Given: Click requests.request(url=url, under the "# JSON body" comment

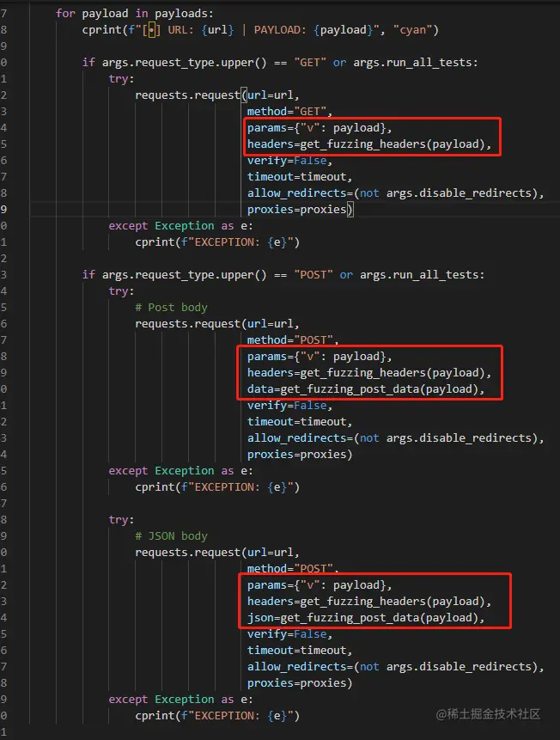Looking at the screenshot, I should (x=217, y=553).
